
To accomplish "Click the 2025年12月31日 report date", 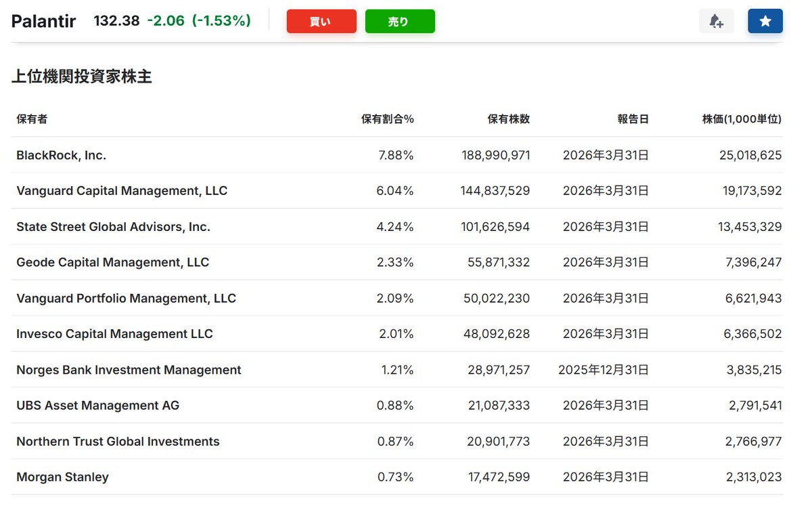I will 604,370.
